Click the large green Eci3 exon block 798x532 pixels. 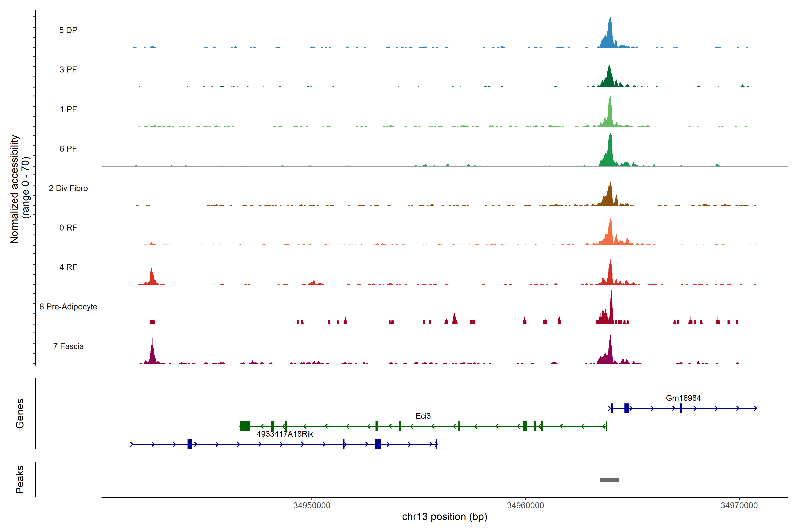245,426
